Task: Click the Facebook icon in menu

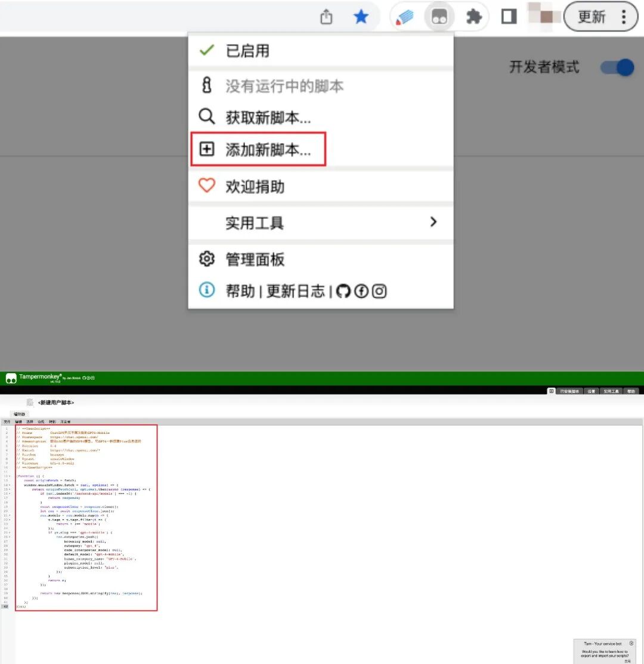Action: coord(361,291)
